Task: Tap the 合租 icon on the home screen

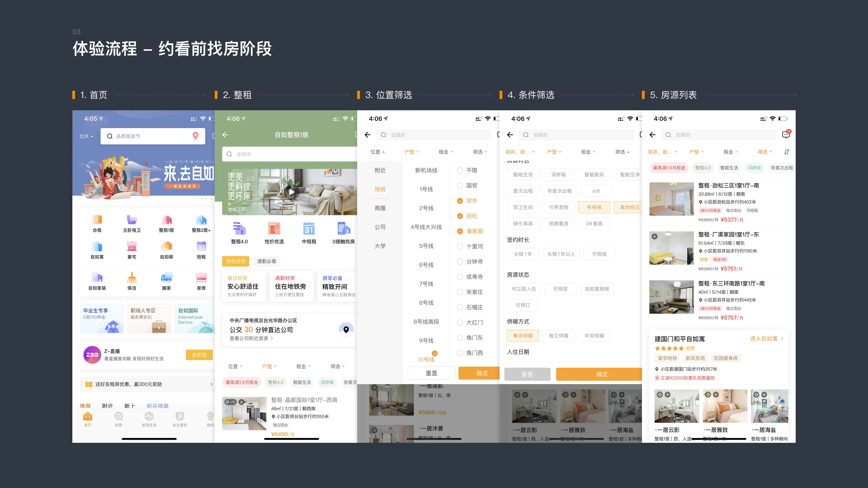Action: [x=97, y=220]
